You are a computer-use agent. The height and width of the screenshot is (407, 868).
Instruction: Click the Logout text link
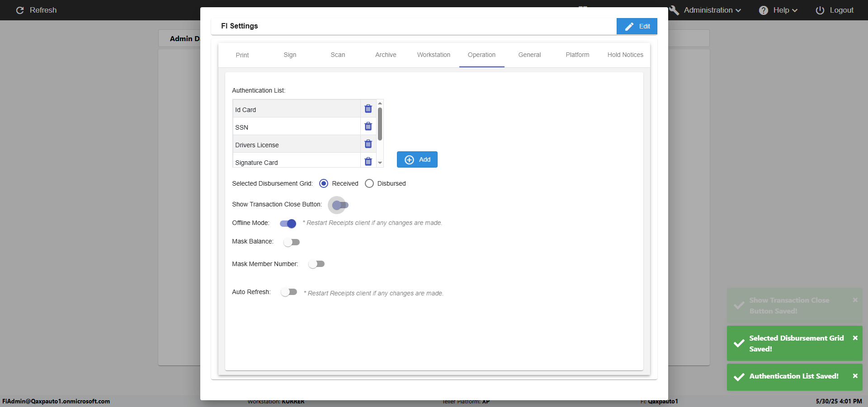point(841,10)
